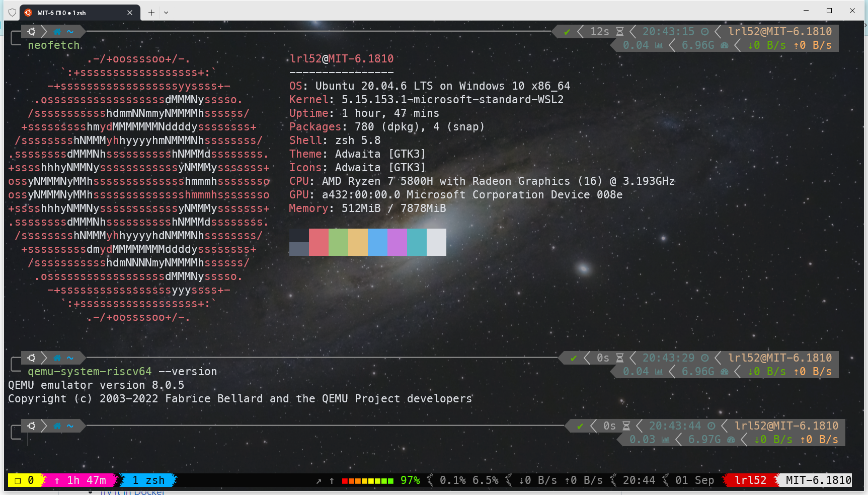
Task: Click the '01 Sep' date in status bar
Action: click(695, 480)
